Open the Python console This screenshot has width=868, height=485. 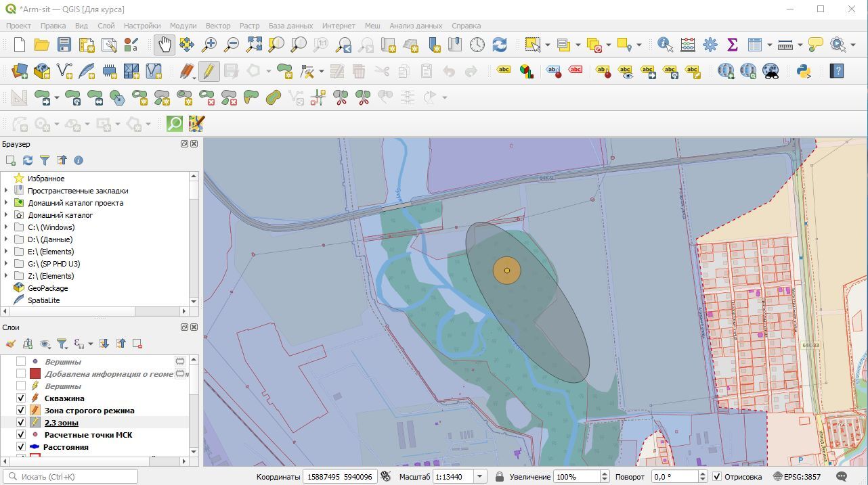804,70
